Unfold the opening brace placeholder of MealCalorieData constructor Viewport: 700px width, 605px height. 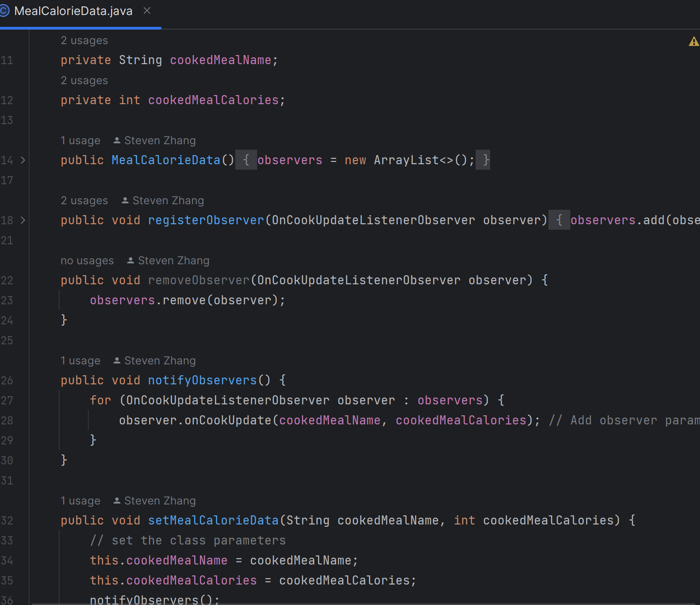(246, 160)
